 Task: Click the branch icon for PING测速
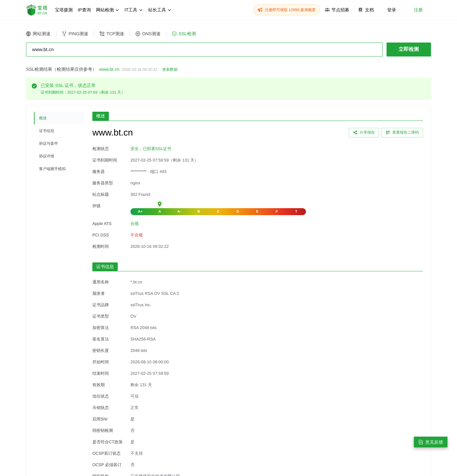(x=64, y=34)
